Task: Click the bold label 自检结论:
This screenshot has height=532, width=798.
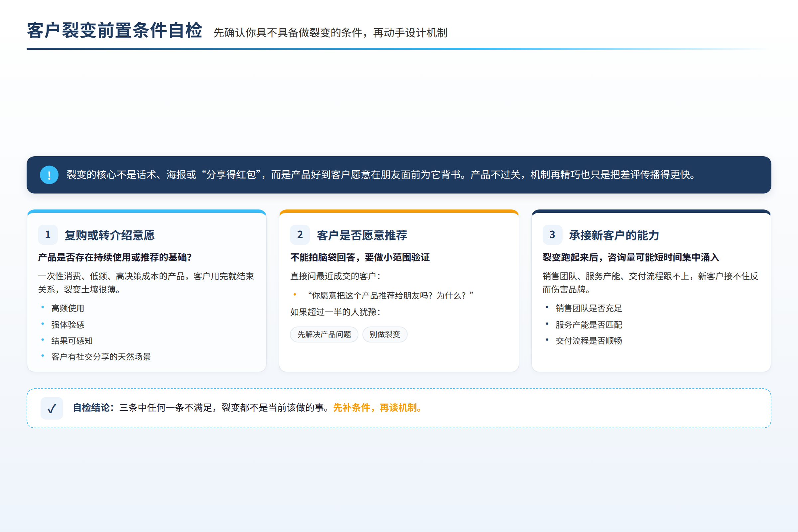Action: point(94,408)
